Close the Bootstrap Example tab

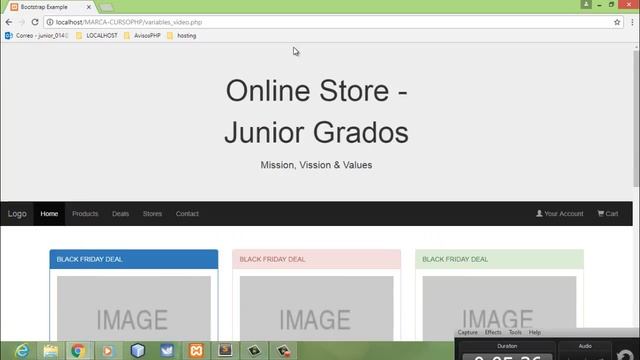coord(89,7)
